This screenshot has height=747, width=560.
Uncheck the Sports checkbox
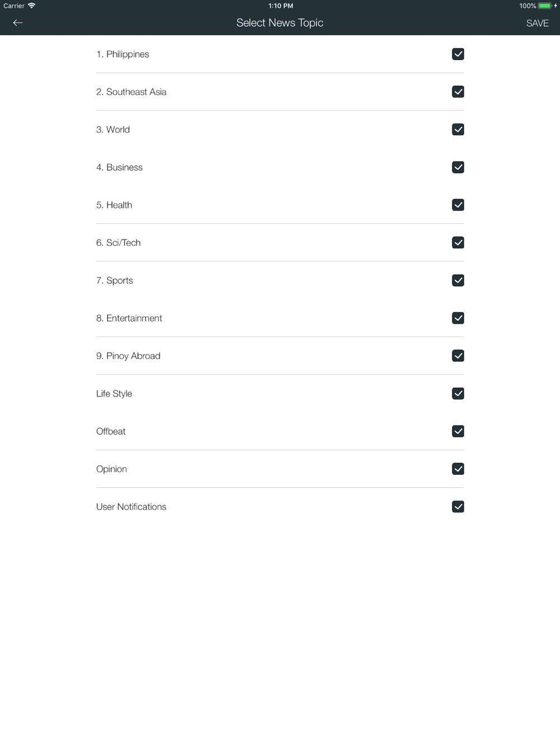click(x=458, y=281)
